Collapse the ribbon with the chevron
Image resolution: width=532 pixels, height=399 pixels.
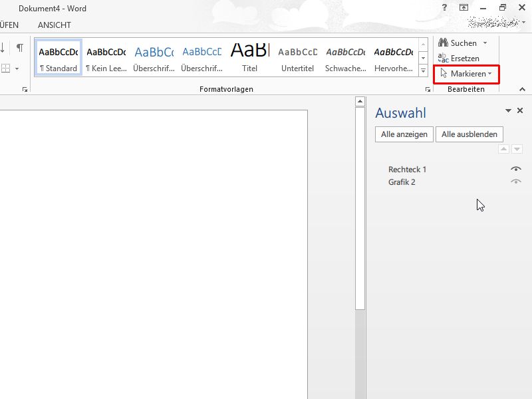pyautogui.click(x=522, y=89)
